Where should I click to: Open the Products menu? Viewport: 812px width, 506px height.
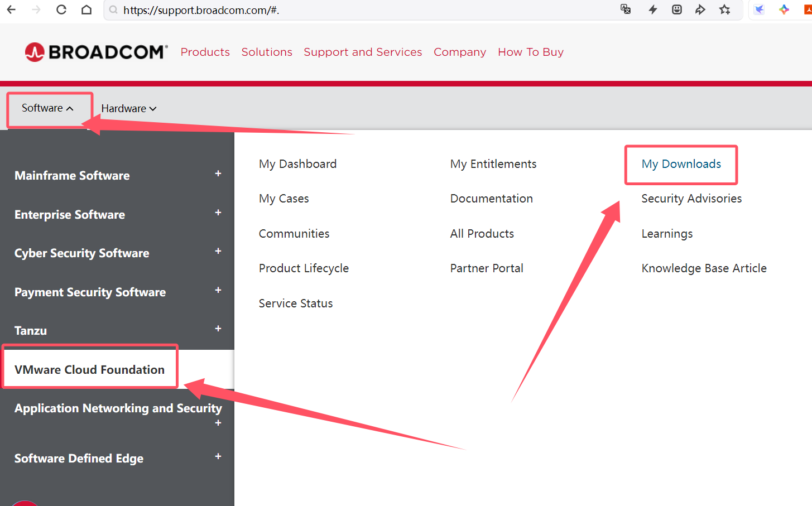[205, 52]
